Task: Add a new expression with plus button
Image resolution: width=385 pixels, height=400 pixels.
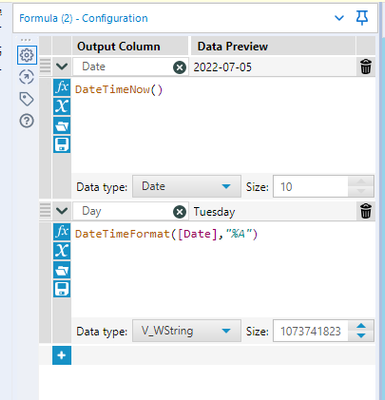Action: point(62,355)
